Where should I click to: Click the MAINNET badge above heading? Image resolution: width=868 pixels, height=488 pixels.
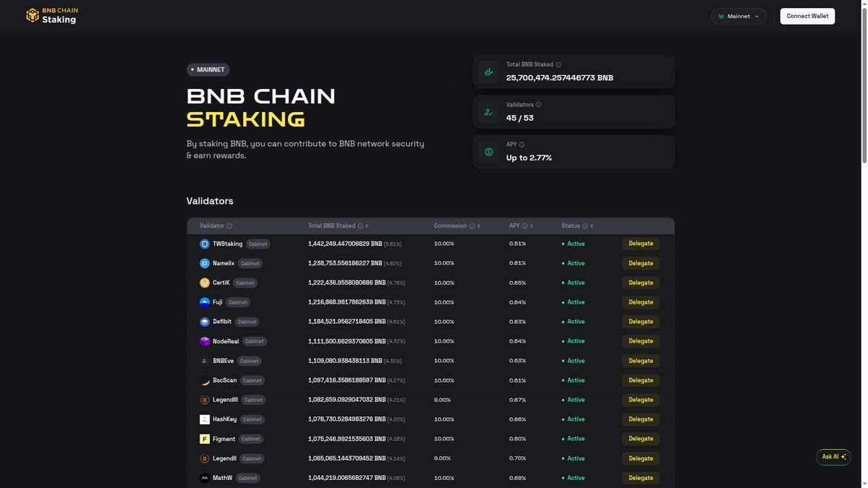pyautogui.click(x=208, y=70)
